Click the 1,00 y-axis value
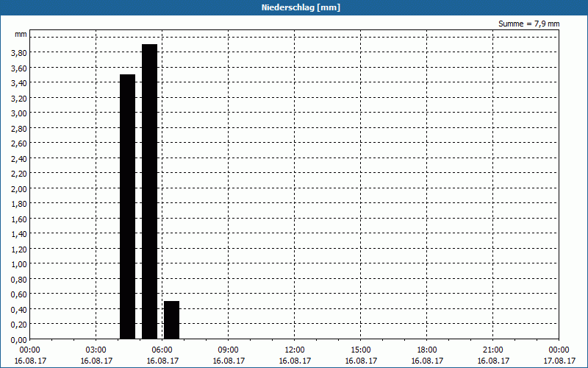The height and width of the screenshot is (368, 588). [19, 264]
